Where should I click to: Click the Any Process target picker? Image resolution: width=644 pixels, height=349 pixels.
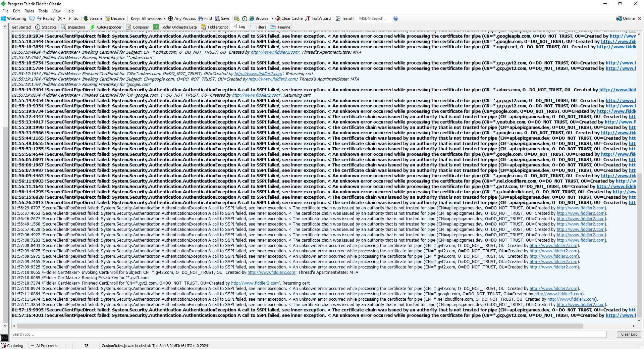pyautogui.click(x=182, y=18)
